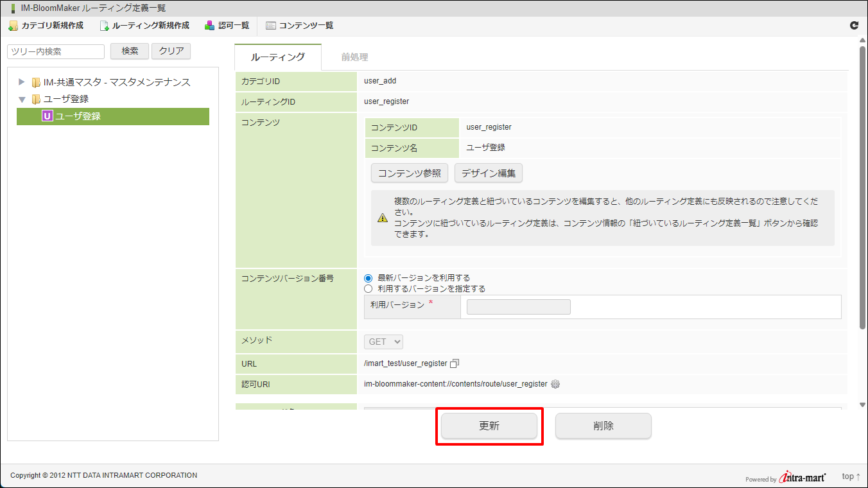Click the ルーティングID value user_register

386,101
